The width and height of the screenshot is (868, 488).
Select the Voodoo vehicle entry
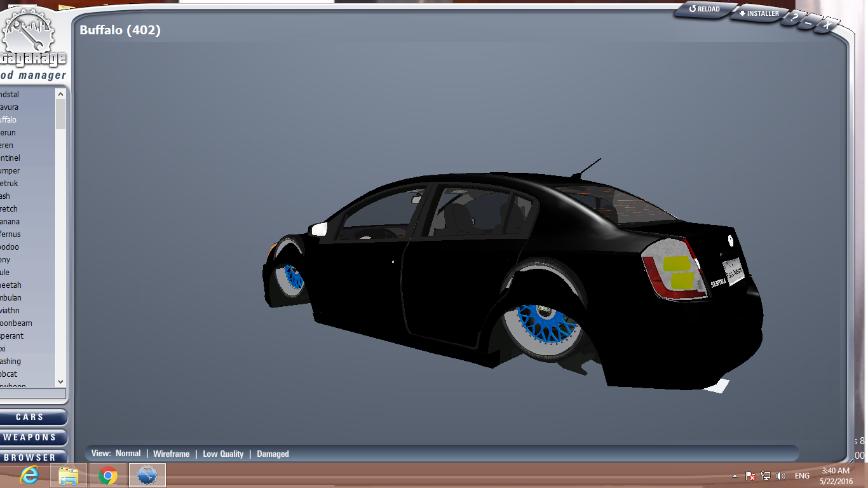click(27, 247)
